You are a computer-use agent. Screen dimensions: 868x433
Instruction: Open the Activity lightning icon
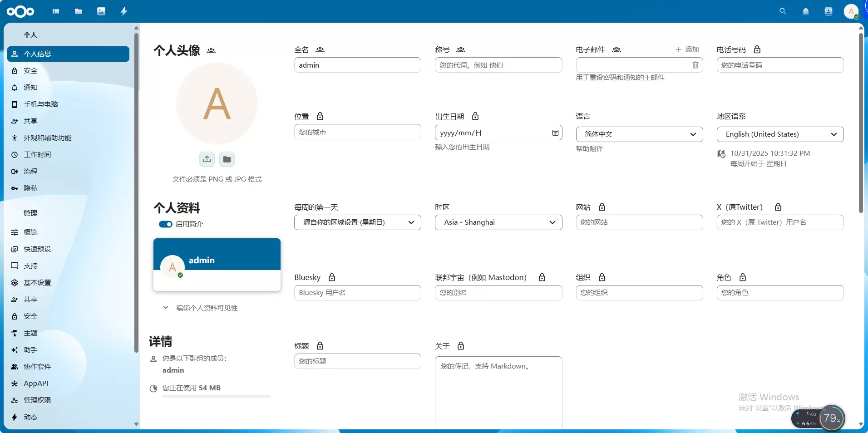[124, 11]
